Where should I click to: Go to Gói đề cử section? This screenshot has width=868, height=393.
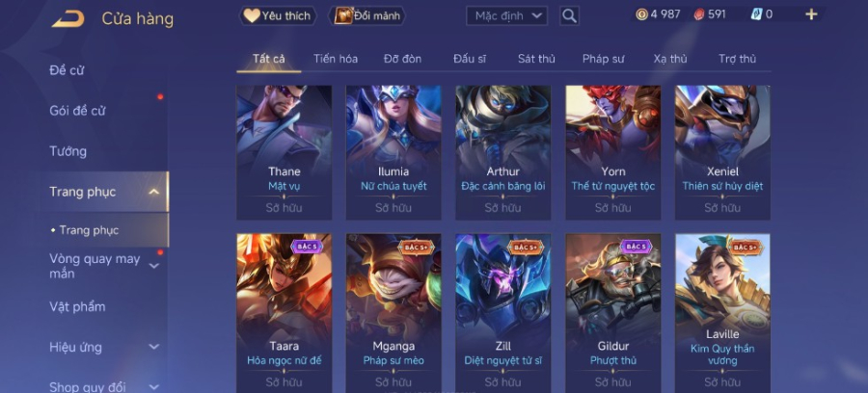[77, 111]
